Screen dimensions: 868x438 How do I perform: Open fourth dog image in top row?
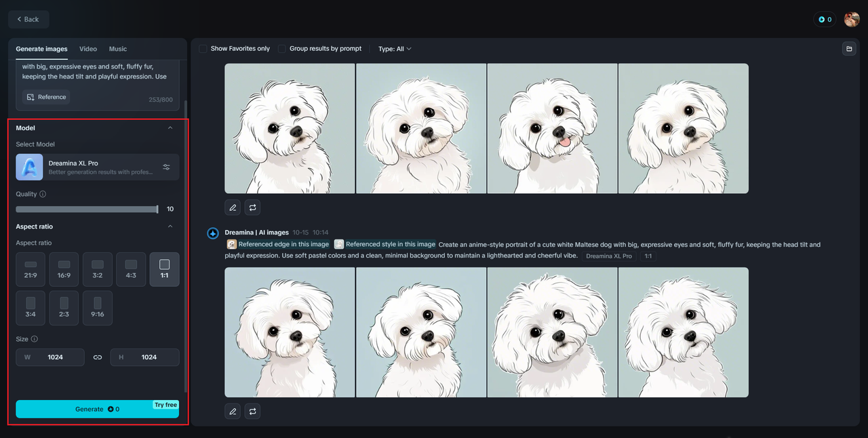pyautogui.click(x=684, y=129)
